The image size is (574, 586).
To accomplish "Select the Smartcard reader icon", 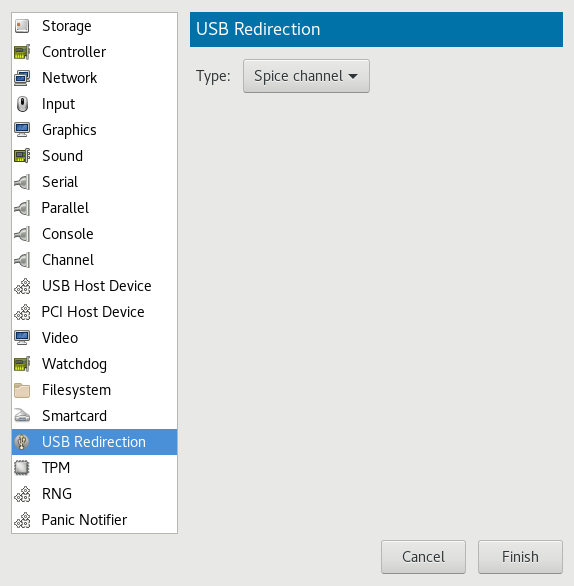I will pos(22,416).
